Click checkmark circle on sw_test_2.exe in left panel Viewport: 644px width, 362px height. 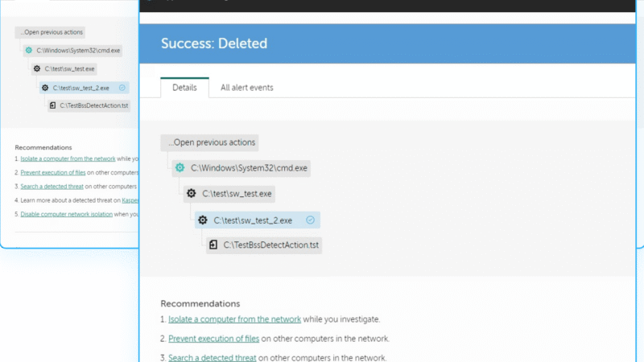(122, 88)
